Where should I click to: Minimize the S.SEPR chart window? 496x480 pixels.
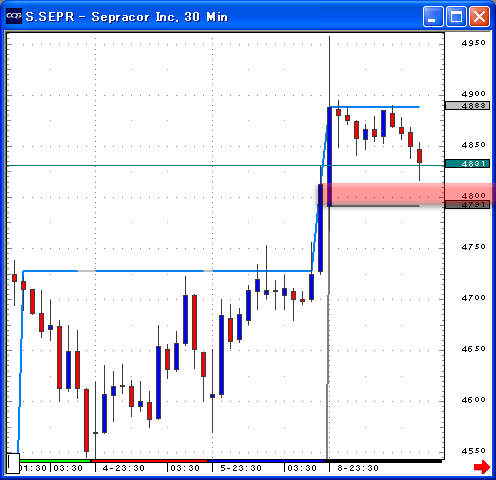click(x=433, y=16)
